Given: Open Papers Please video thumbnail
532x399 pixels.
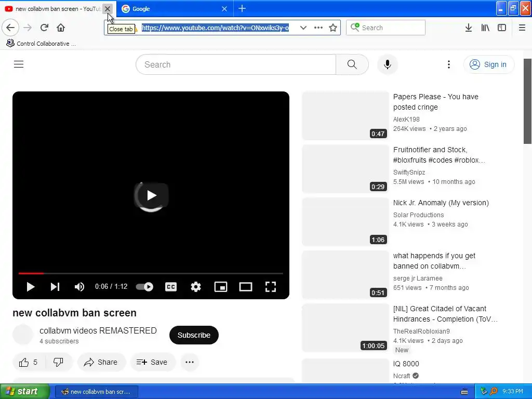Looking at the screenshot, I should [x=345, y=116].
